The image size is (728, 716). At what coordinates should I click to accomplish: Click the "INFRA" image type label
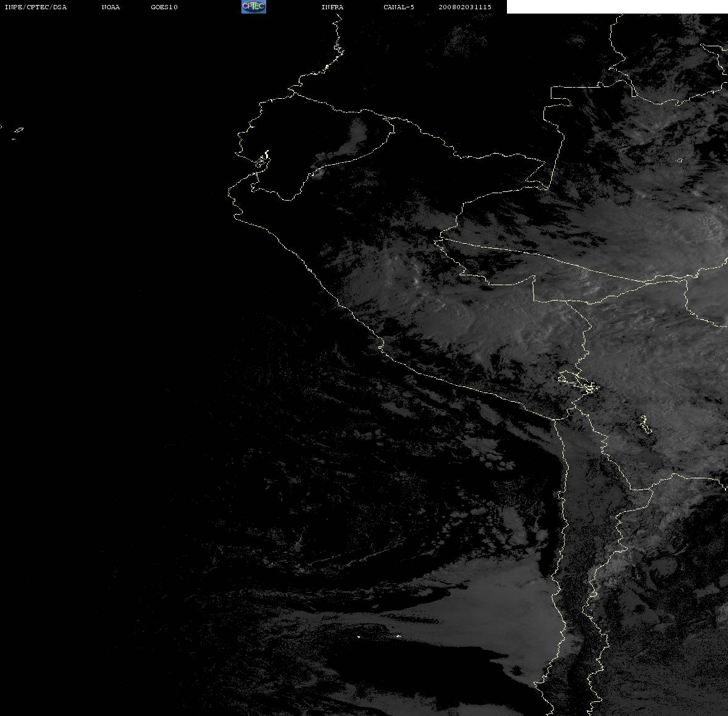coord(332,7)
